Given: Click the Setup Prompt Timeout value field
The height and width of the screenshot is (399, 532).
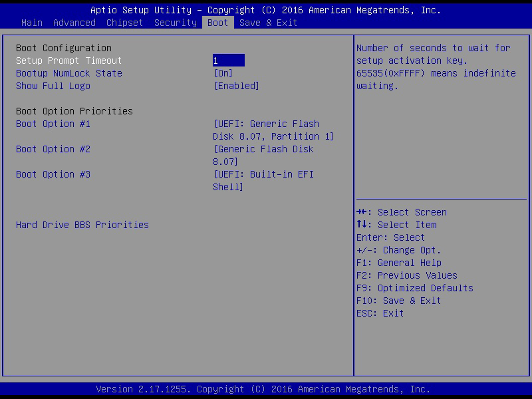Looking at the screenshot, I should 228,61.
